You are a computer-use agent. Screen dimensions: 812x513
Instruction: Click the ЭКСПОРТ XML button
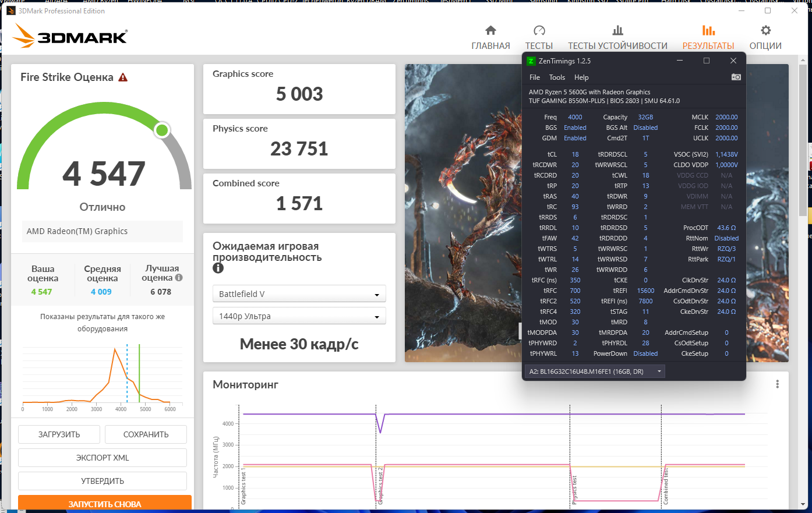(103, 458)
